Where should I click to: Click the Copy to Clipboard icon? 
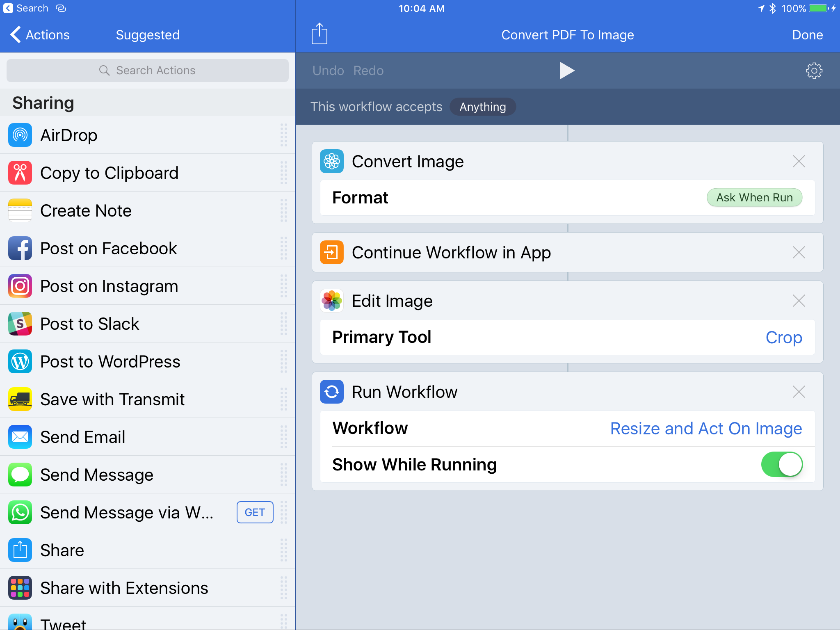pyautogui.click(x=20, y=173)
